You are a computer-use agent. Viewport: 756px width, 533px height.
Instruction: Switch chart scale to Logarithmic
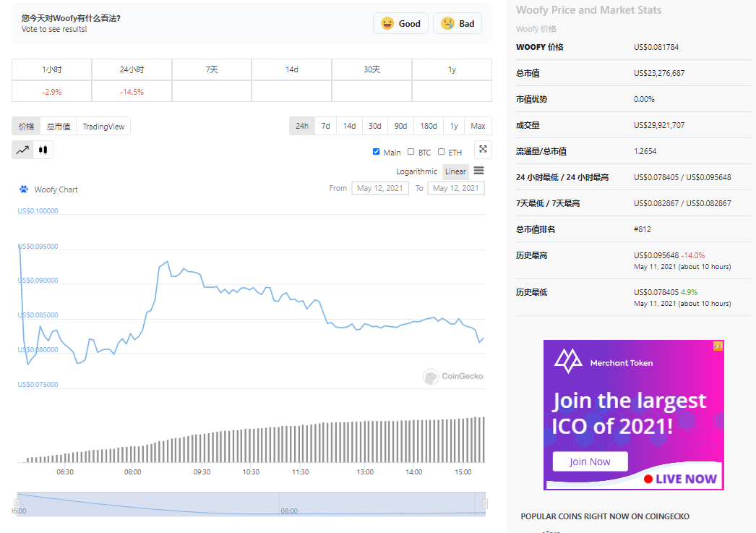pos(417,171)
